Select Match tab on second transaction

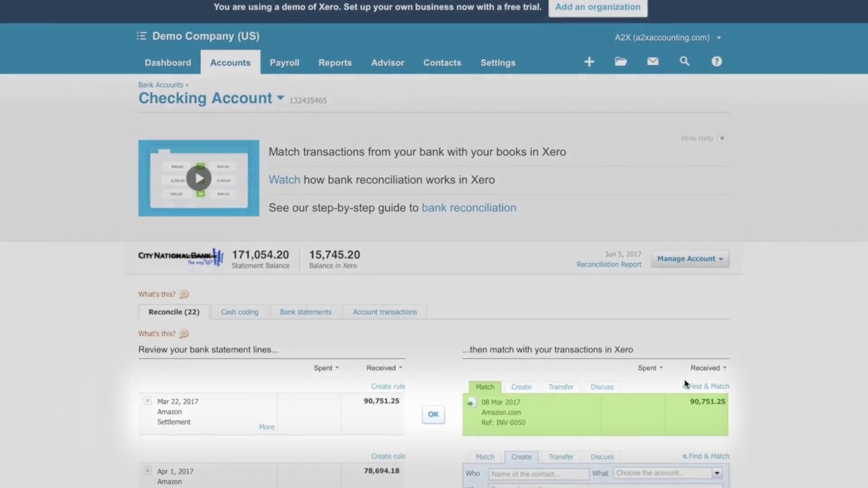(485, 457)
